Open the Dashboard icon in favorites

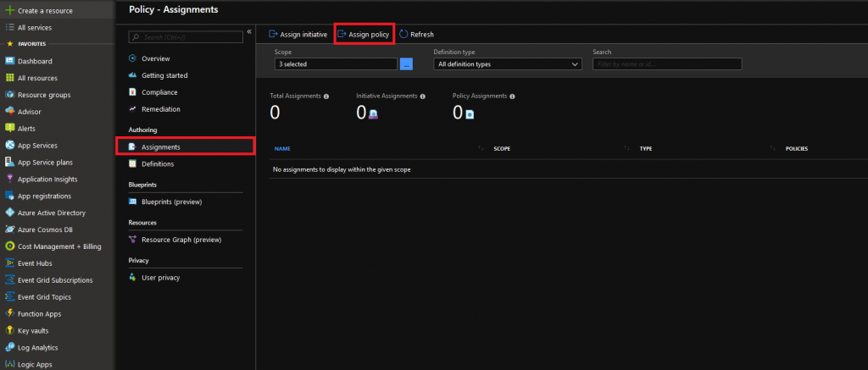point(9,61)
